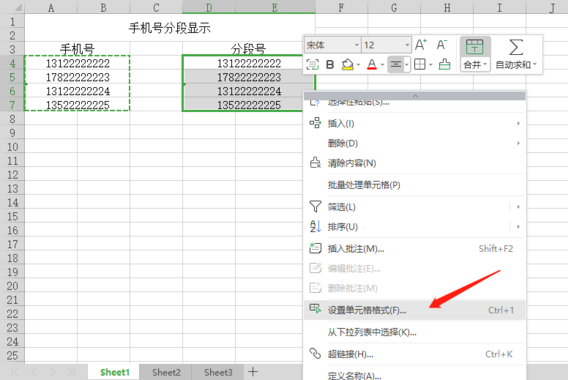Switch to Sheet2 tab
This screenshot has width=568, height=380.
(x=166, y=372)
